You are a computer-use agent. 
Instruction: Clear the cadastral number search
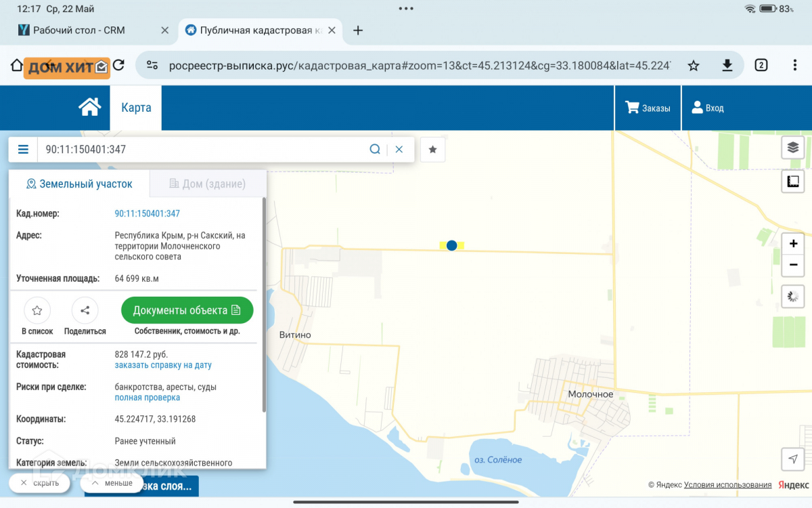pos(399,150)
